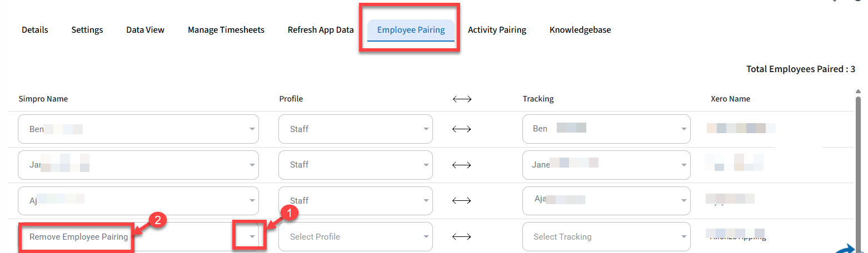Click the scrollbar up arrow
Screen dimensions: 868x253
(x=859, y=92)
